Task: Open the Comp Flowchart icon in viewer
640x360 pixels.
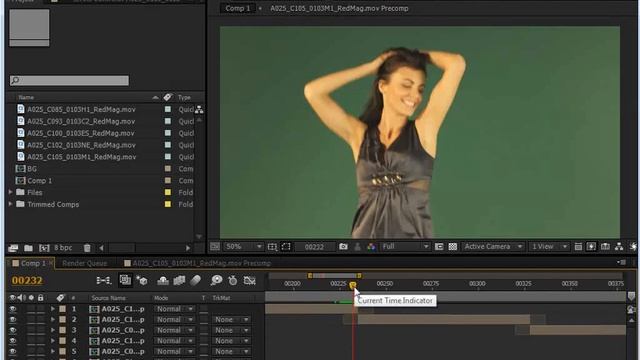Action: tap(619, 247)
